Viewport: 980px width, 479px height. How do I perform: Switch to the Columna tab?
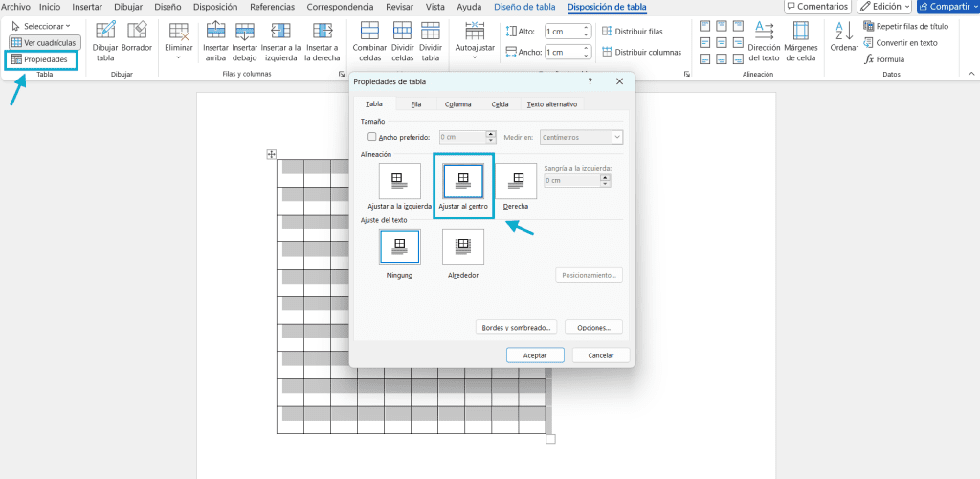[x=457, y=104]
